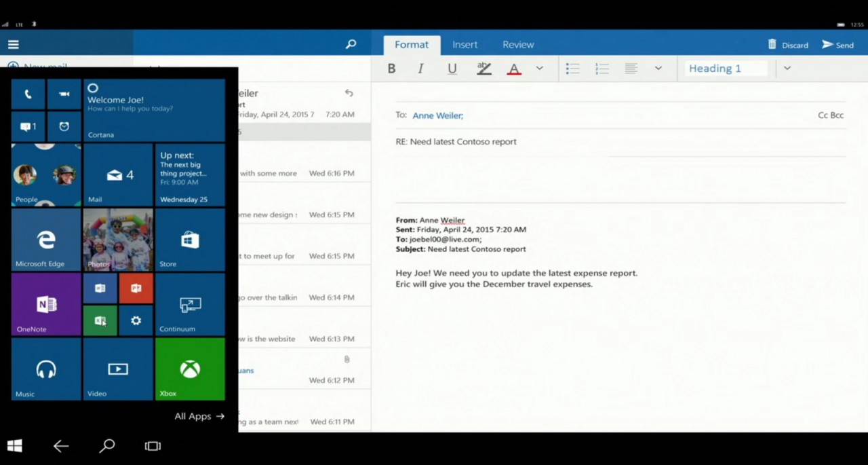Click the search icon in mail header
Image resolution: width=868 pixels, height=465 pixels.
pyautogui.click(x=351, y=44)
